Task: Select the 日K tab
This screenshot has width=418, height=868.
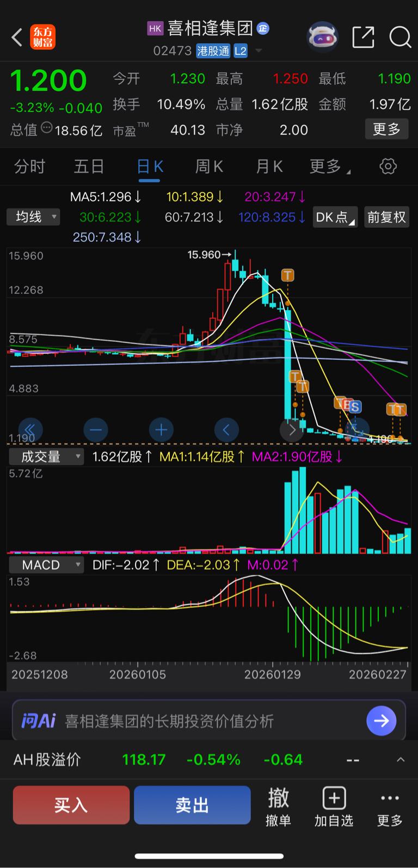Action: (150, 167)
